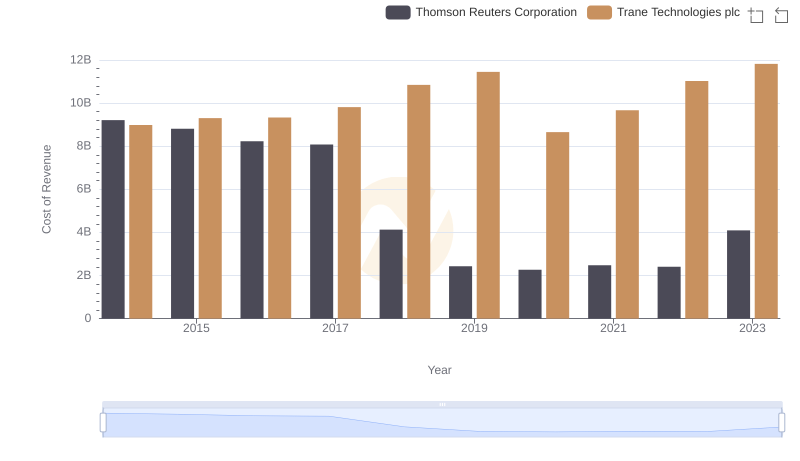This screenshot has height=461, width=800.
Task: Click Thomson Reuters bar for 2023
Action: point(738,274)
